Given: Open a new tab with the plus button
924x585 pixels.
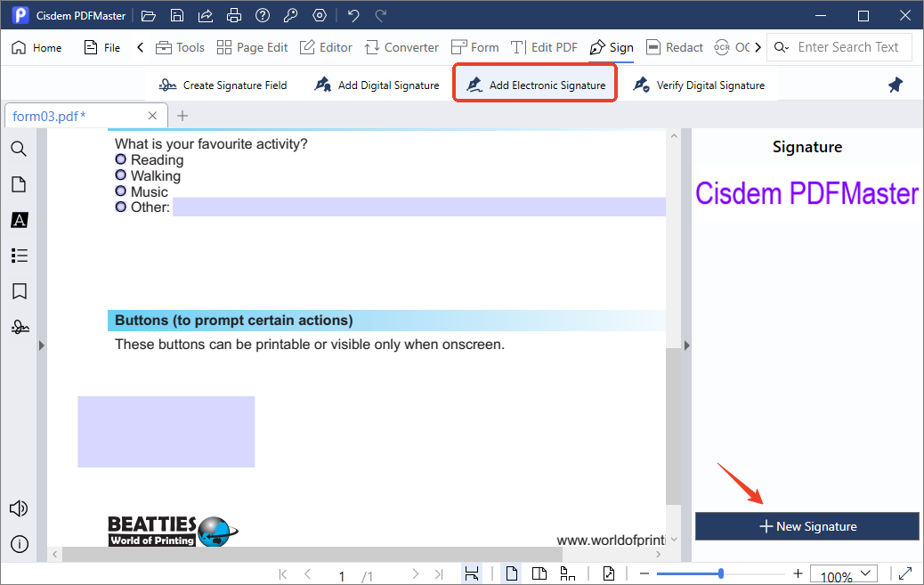Looking at the screenshot, I should pos(182,116).
